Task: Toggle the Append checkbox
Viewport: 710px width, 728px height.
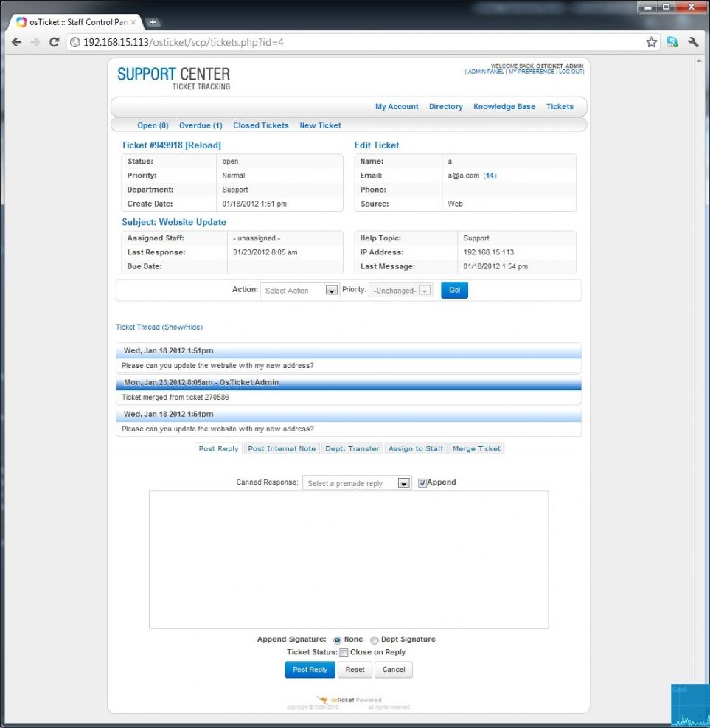Action: pos(422,483)
